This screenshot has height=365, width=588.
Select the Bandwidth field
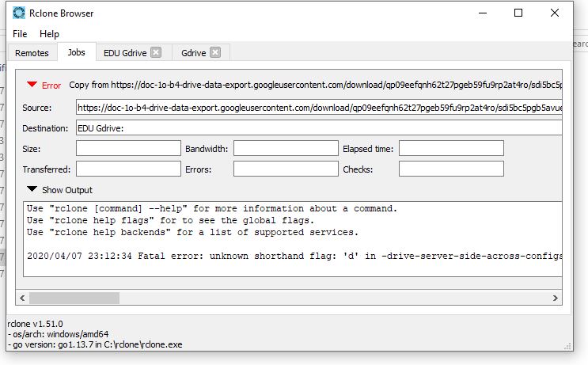point(286,149)
